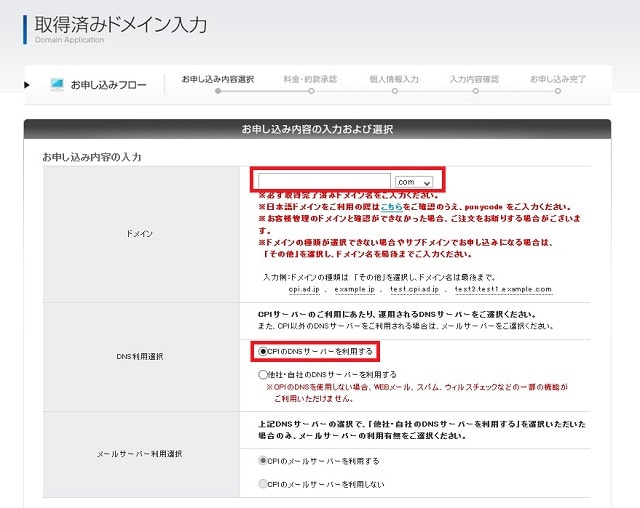Open the .com domain extension dropdown
The height and width of the screenshot is (508, 640).
(414, 181)
